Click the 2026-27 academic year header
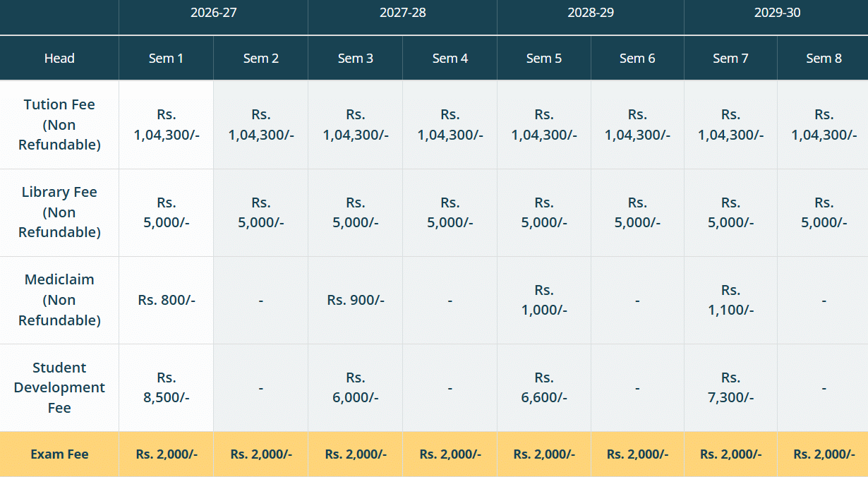 [x=213, y=13]
